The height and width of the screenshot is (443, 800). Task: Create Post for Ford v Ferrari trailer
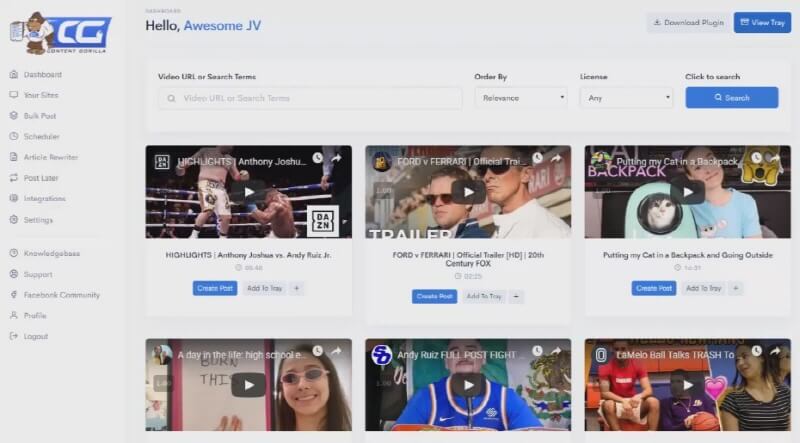point(434,297)
